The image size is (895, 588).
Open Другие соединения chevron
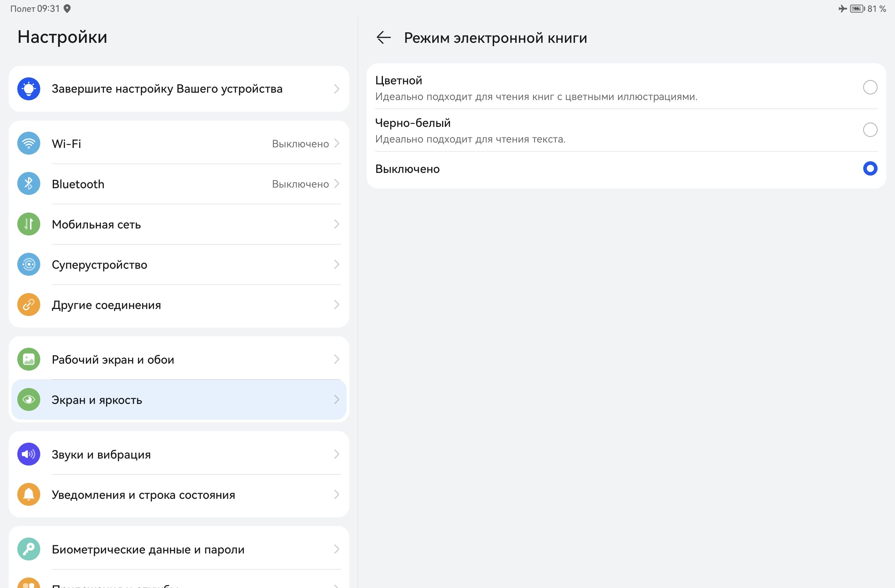coord(337,305)
